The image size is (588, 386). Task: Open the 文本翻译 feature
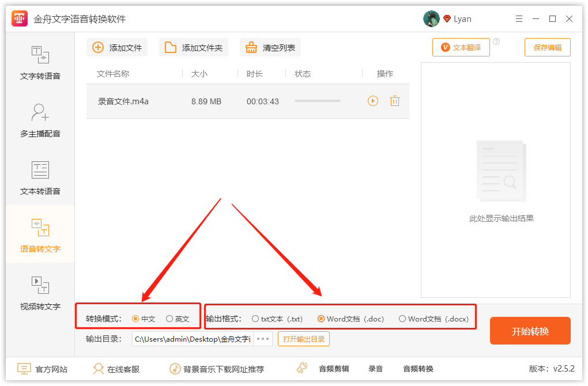click(x=461, y=47)
